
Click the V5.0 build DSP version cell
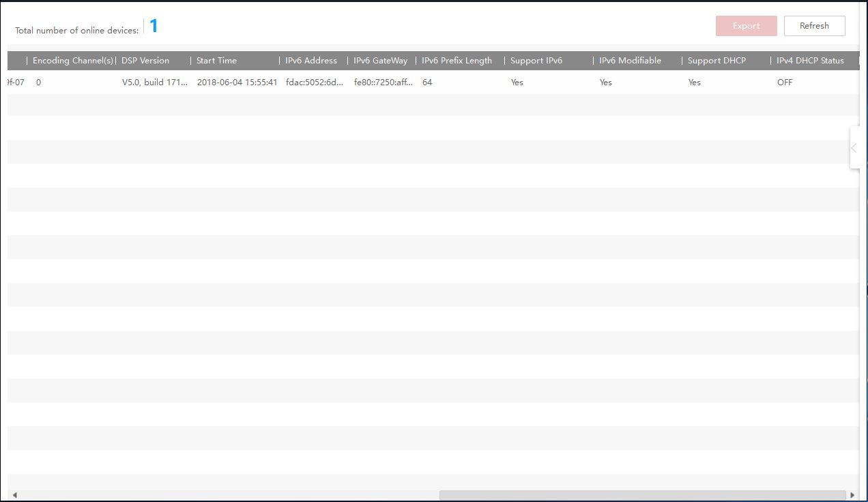(155, 83)
